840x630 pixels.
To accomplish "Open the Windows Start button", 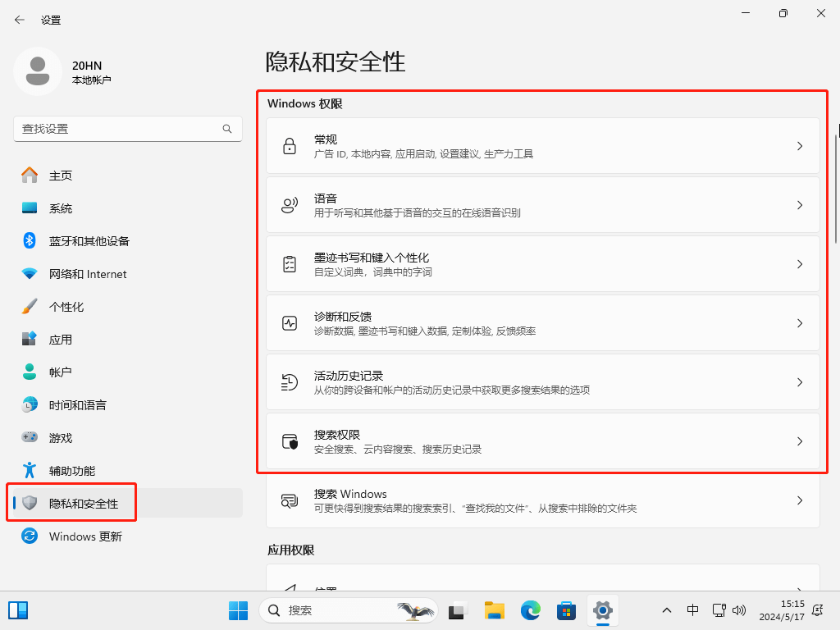I will (238, 610).
